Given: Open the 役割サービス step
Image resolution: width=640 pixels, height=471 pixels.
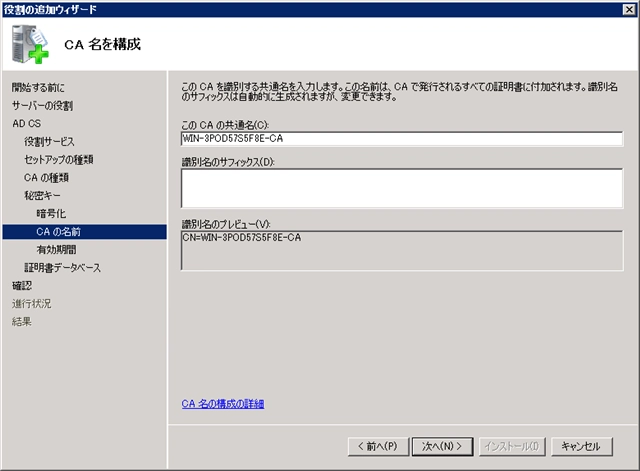Looking at the screenshot, I should coord(49,142).
